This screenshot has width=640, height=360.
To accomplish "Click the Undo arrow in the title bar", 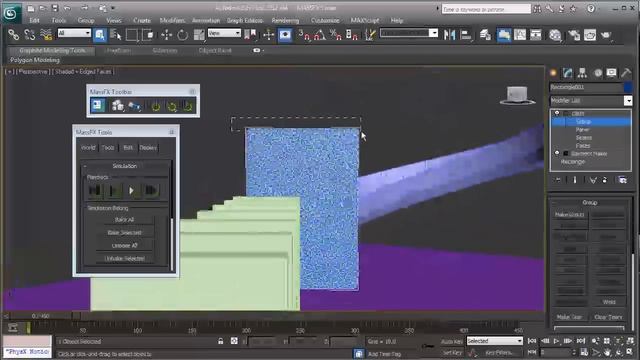I will 67,8.
